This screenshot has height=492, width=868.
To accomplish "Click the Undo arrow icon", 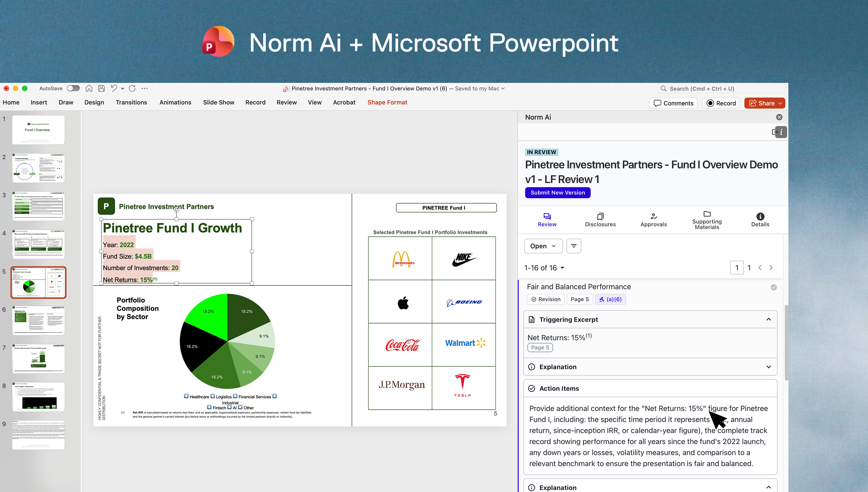I will [x=114, y=88].
